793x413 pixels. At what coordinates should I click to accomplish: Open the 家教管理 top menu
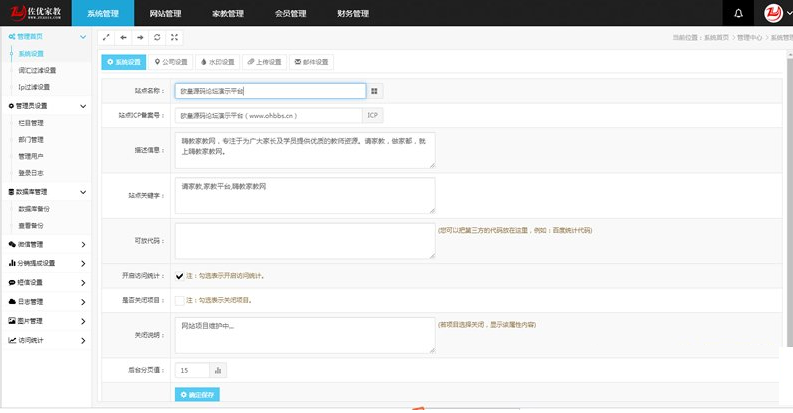tap(228, 13)
